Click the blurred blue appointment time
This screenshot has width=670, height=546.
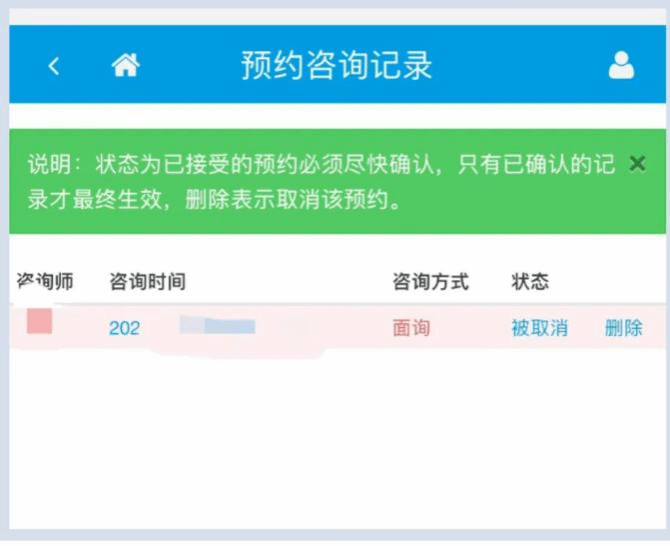217,326
